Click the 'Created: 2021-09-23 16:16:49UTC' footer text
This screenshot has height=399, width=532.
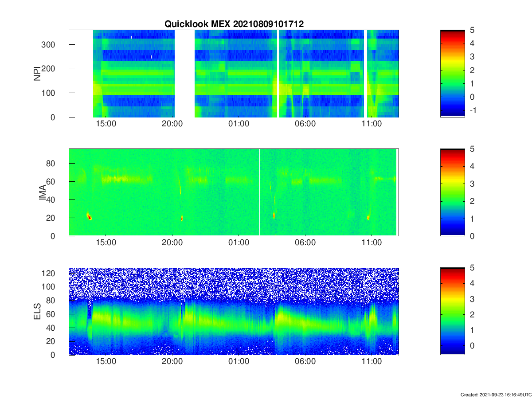[496, 395]
